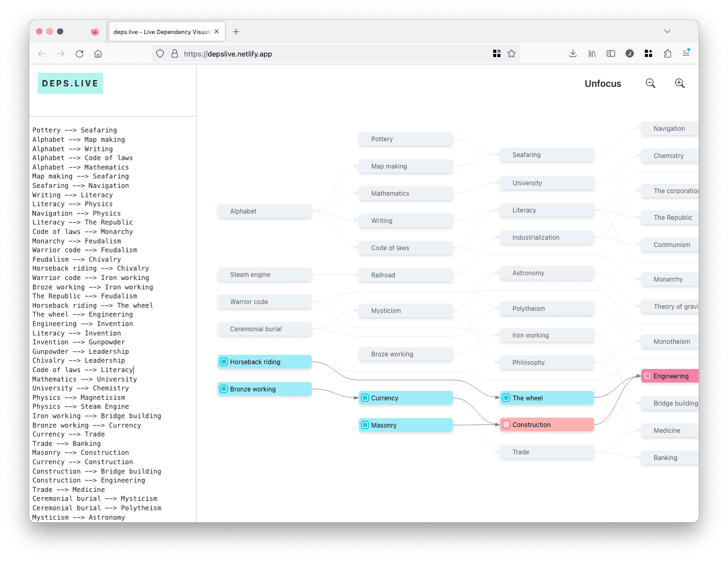Screen dimensions: 728x561
Task: Click the Polytheism node
Action: [547, 308]
